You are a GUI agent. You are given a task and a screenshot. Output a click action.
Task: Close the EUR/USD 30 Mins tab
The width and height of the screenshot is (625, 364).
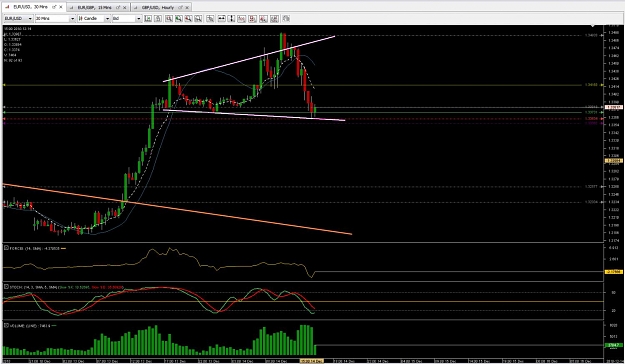pos(61,7)
